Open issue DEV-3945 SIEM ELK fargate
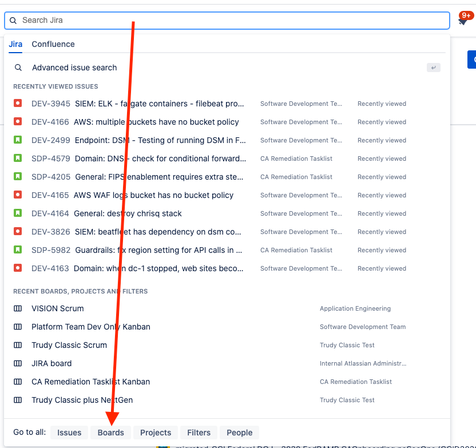476x448 pixels. coord(227,104)
